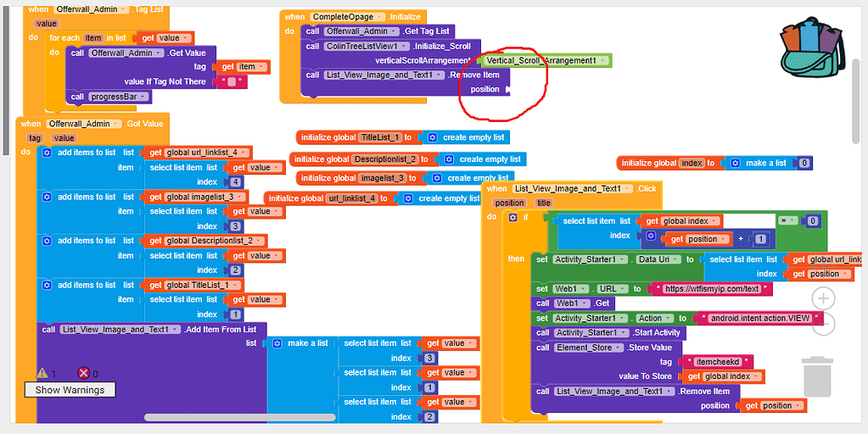
Task: Click the https://wtfismyip.com/text URL string
Action: tap(711, 288)
